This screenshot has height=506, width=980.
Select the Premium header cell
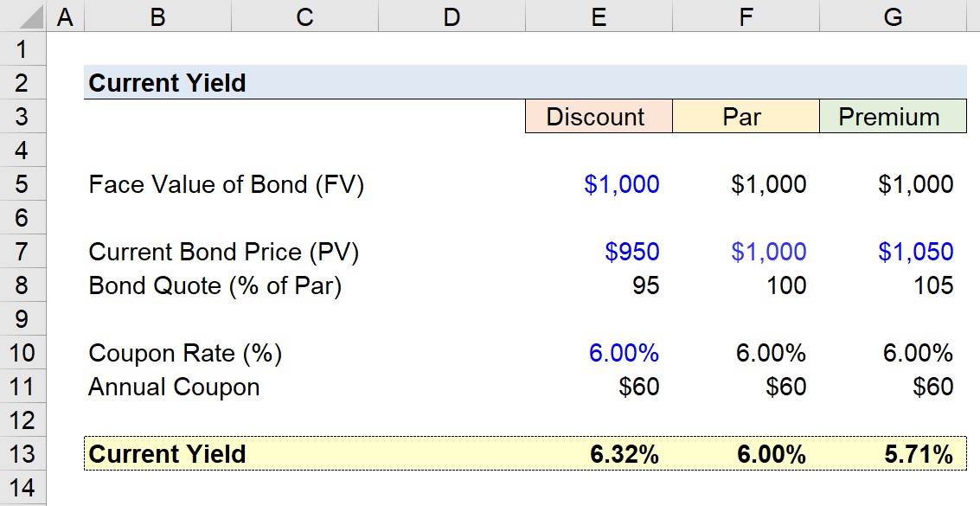point(893,116)
